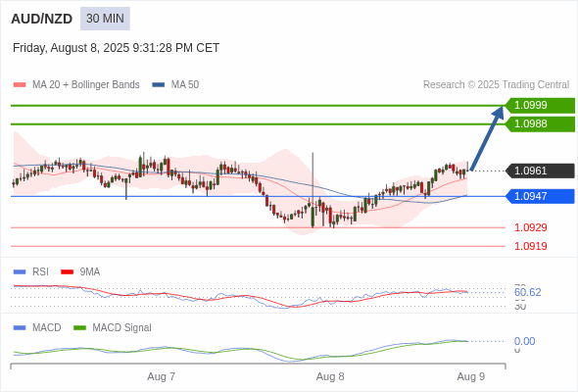Click the MACD Signal green legend swatch
This screenshot has height=392, width=578.
coord(79,328)
